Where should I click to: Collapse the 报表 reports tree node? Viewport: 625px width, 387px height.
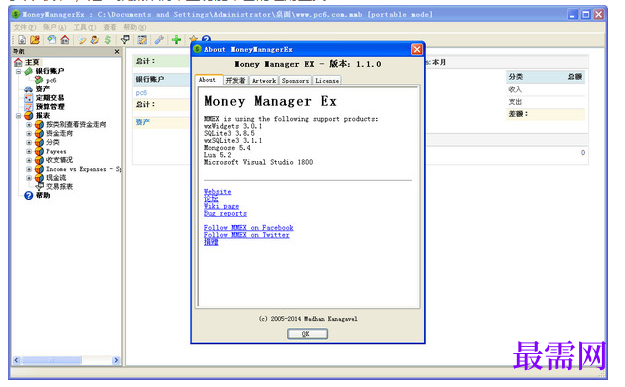pyautogui.click(x=19, y=116)
